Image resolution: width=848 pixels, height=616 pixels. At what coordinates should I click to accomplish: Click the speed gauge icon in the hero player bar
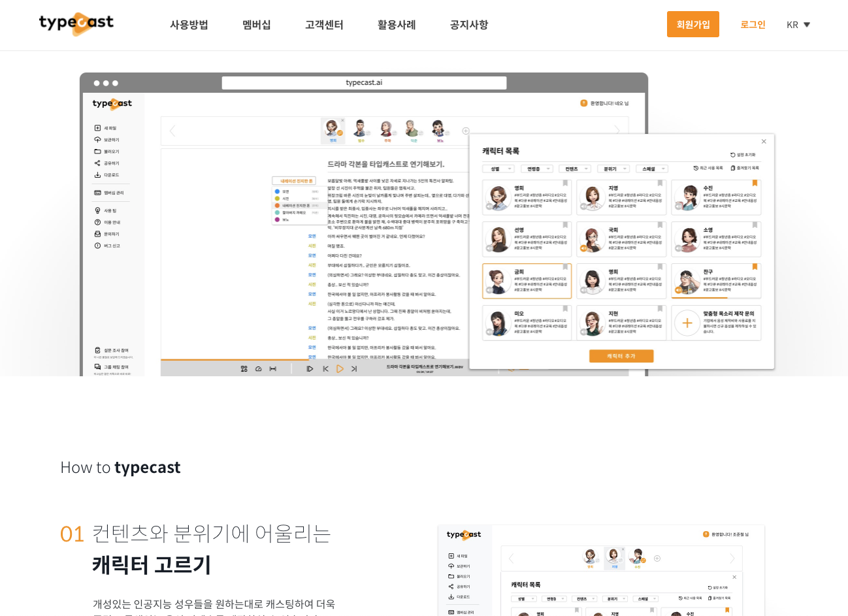click(x=258, y=369)
